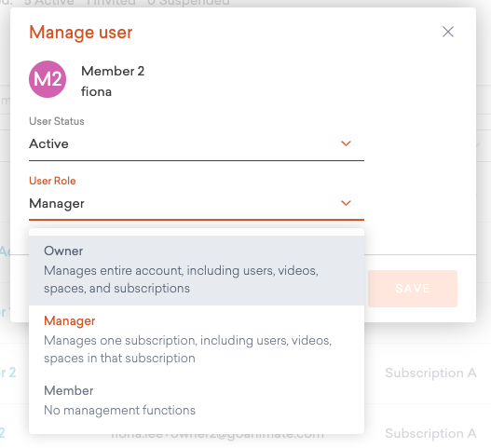This screenshot has width=491, height=448.
Task: Click 'No management functions' description text
Action: [x=119, y=410]
